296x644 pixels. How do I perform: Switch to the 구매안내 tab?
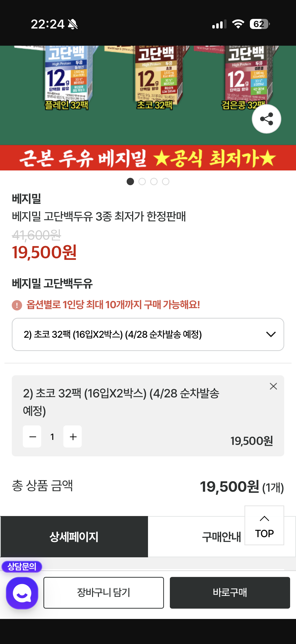pyautogui.click(x=221, y=537)
